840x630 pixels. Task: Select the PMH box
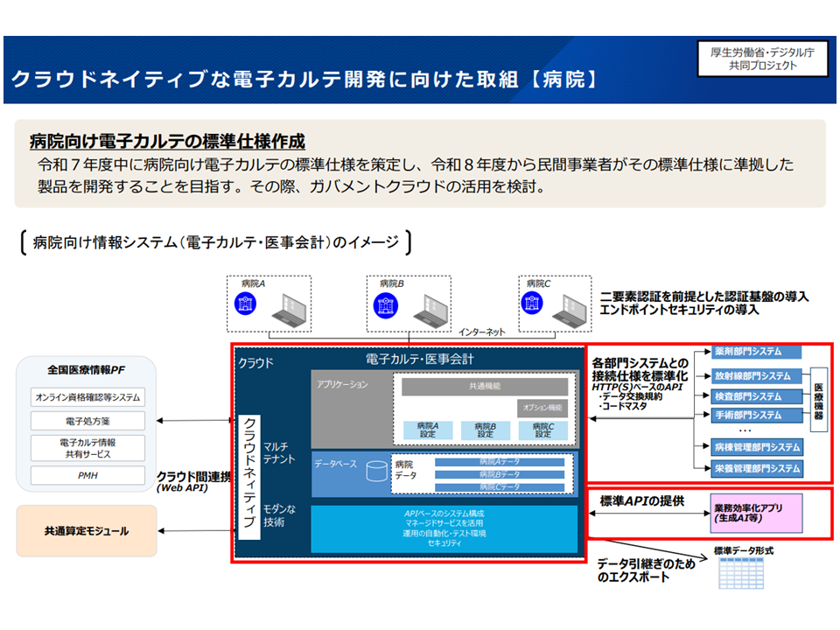point(87,474)
